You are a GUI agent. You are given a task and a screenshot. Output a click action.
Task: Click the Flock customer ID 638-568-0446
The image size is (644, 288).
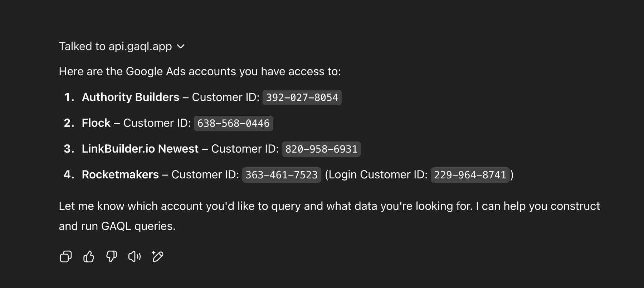pyautogui.click(x=233, y=123)
